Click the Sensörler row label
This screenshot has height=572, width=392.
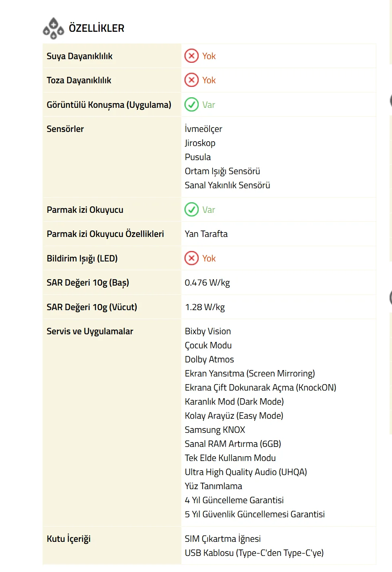[x=65, y=129]
